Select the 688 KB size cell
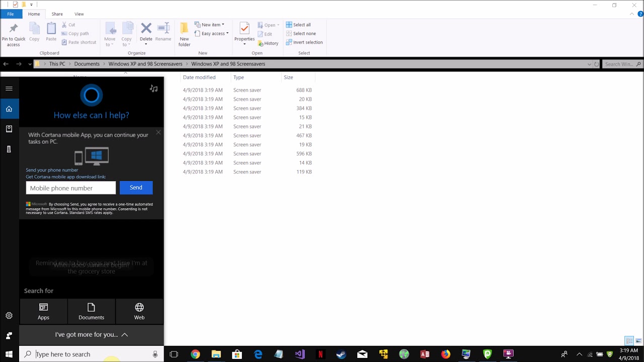The height and width of the screenshot is (362, 644). click(x=304, y=90)
